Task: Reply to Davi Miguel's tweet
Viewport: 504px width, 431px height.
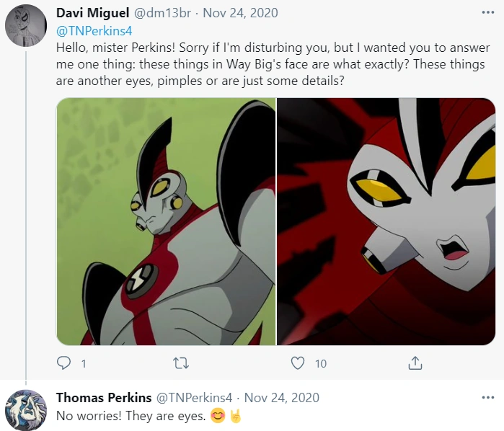Action: (65, 363)
